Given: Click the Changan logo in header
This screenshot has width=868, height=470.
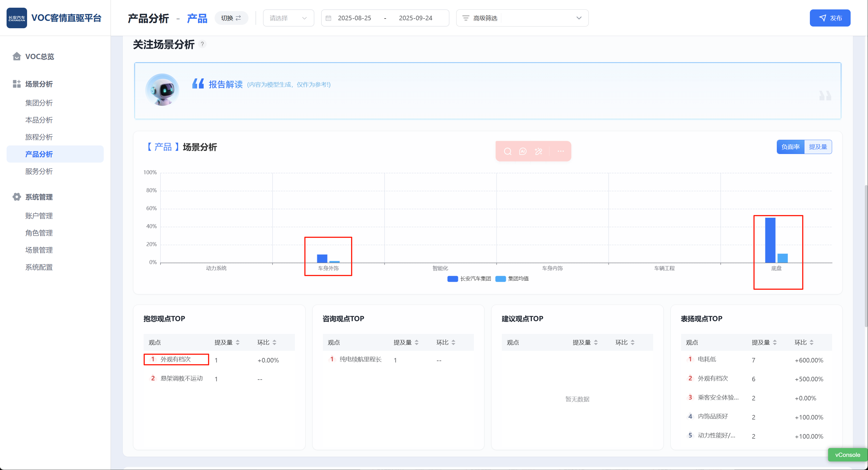Looking at the screenshot, I should pos(17,18).
